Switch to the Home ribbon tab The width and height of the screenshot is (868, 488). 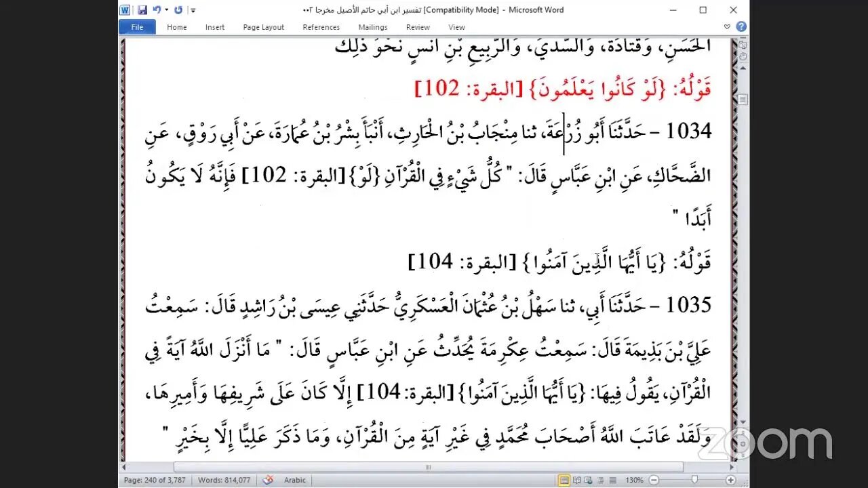(x=177, y=27)
